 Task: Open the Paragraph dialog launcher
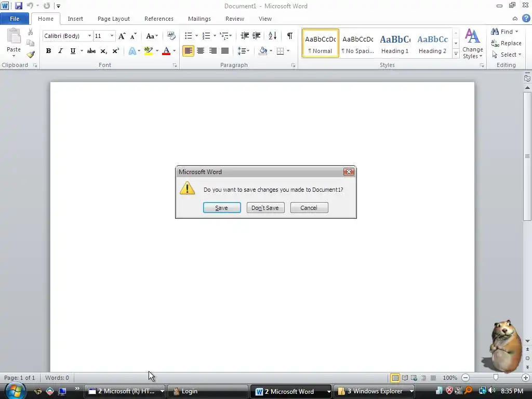pos(293,65)
